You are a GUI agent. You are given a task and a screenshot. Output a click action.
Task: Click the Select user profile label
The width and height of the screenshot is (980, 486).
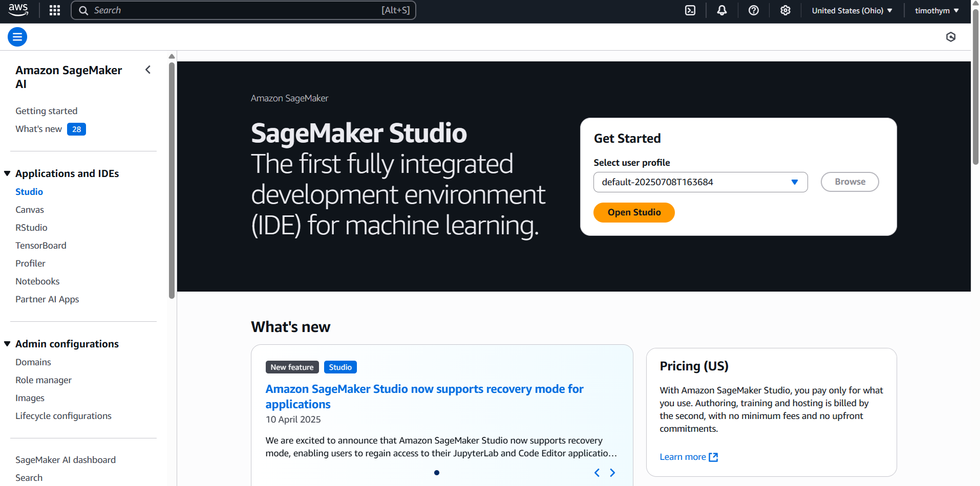632,163
